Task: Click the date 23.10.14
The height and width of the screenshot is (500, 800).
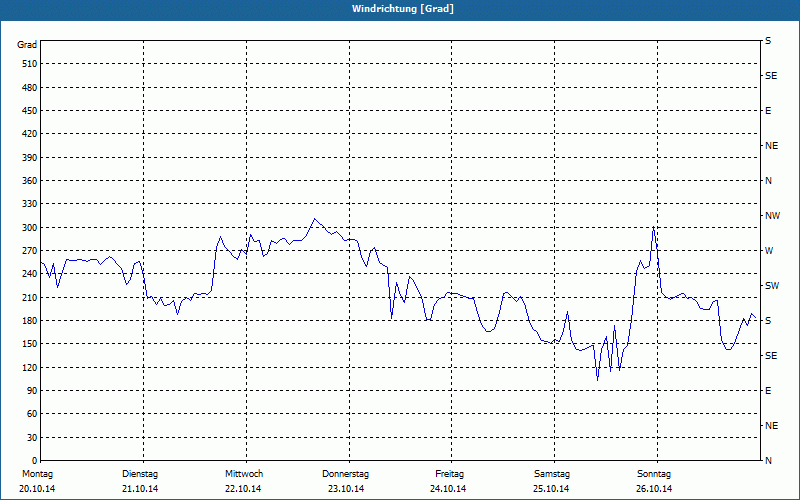Action: tap(346, 489)
